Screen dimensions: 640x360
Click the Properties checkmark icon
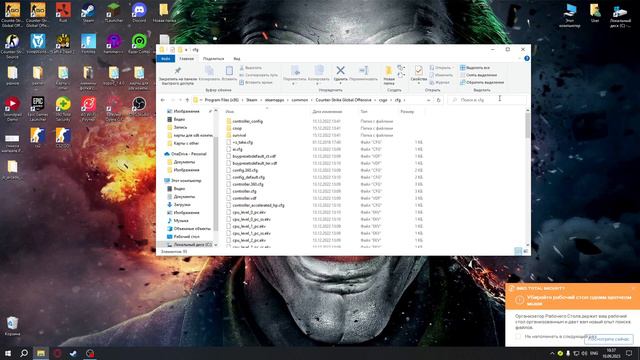(418, 70)
